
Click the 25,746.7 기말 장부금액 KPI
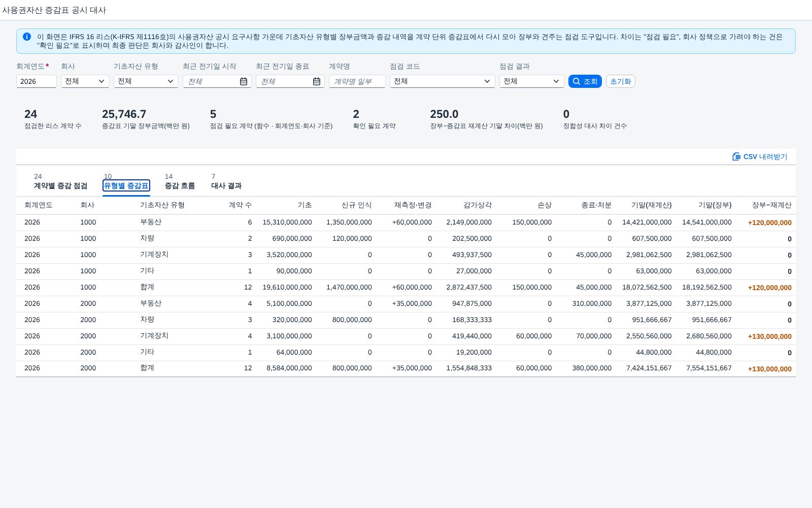point(146,119)
